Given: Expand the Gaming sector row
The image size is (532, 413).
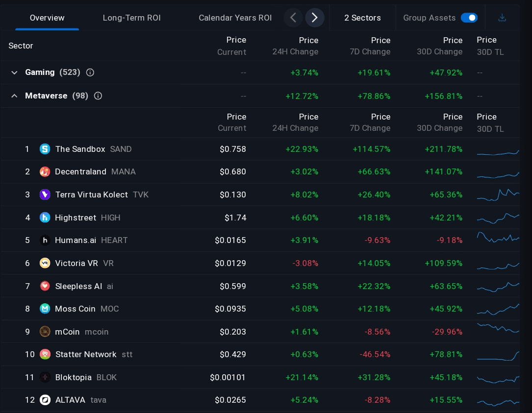Looking at the screenshot, I should click(14, 72).
